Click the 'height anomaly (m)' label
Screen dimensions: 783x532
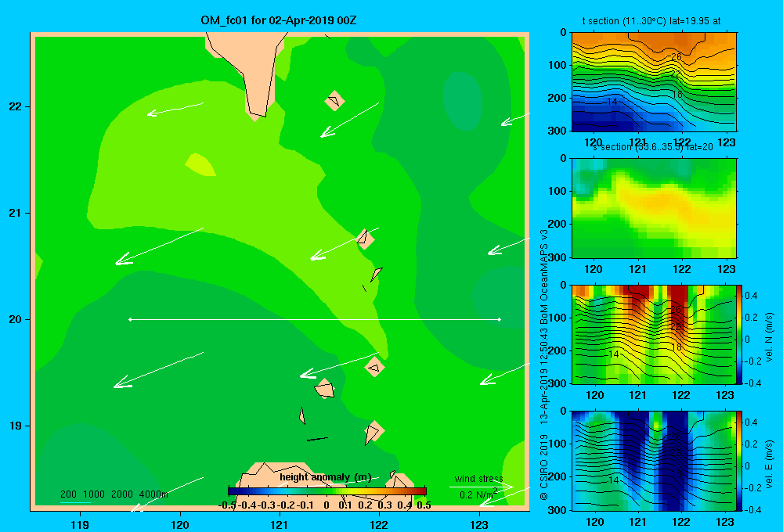(326, 477)
